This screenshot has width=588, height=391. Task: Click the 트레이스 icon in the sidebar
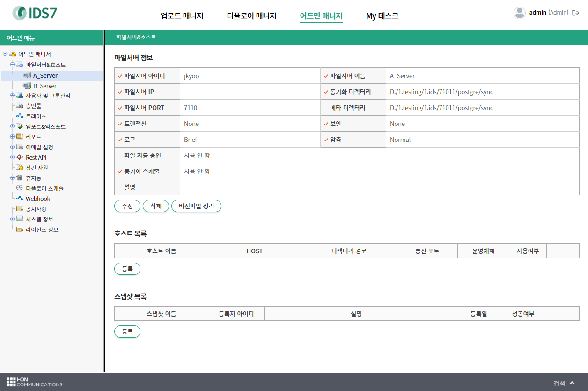click(x=20, y=116)
